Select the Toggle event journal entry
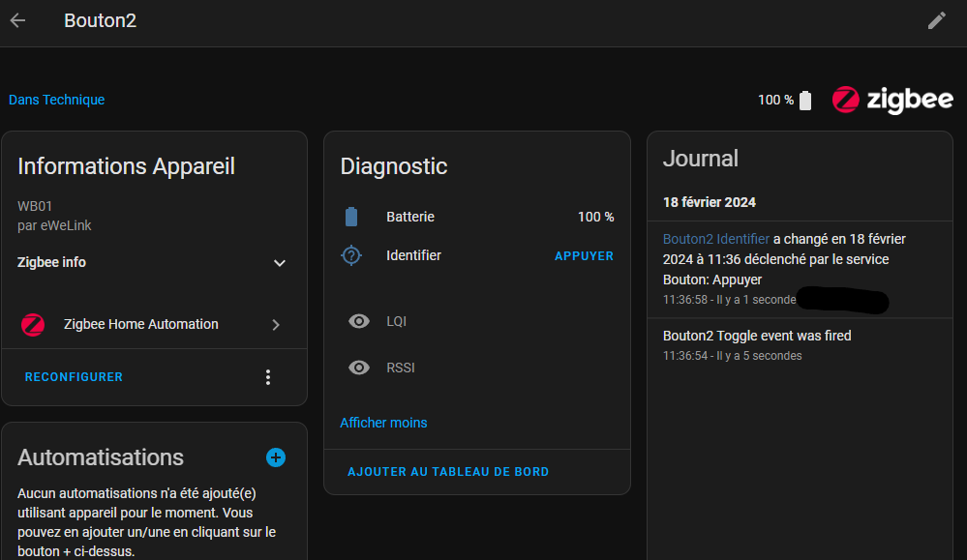 click(x=757, y=336)
